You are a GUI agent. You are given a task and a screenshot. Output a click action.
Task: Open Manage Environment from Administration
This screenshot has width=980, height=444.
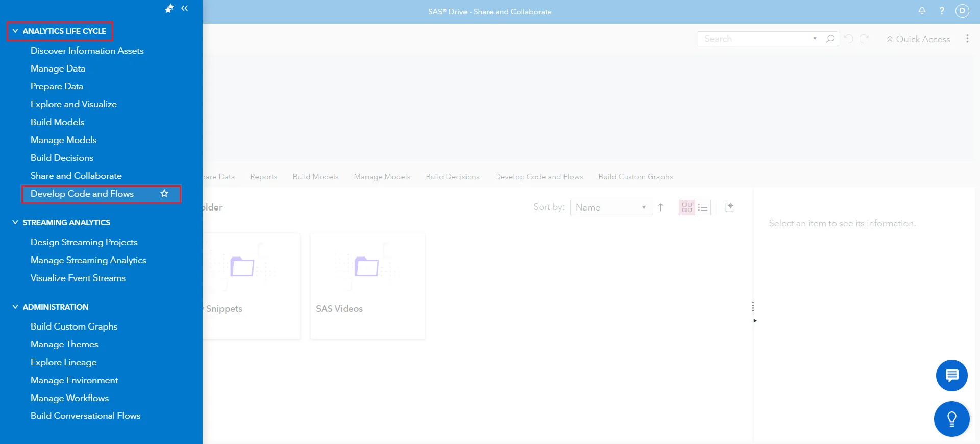point(74,380)
